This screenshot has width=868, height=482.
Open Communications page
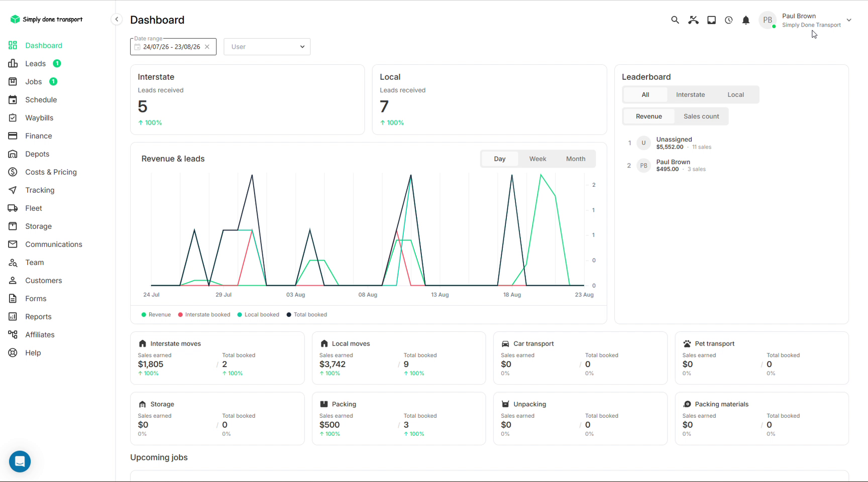pos(53,244)
